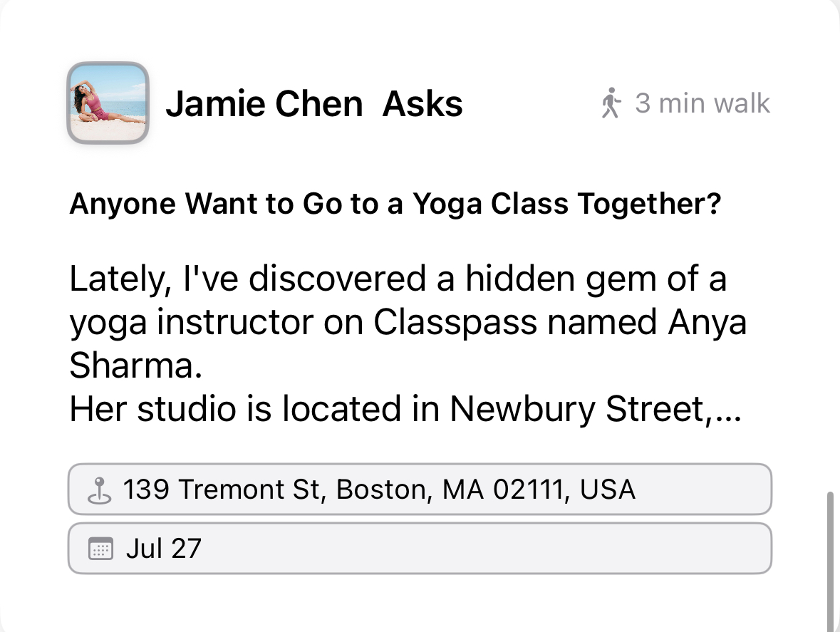Click the word "Classpass" in the post
840x632 pixels.
click(x=455, y=323)
